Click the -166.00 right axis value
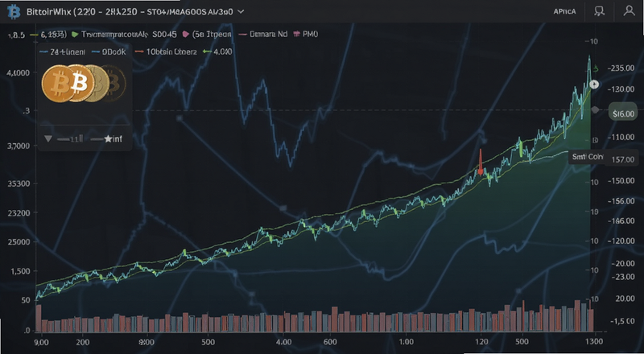The height and width of the screenshot is (354, 644). click(621, 221)
